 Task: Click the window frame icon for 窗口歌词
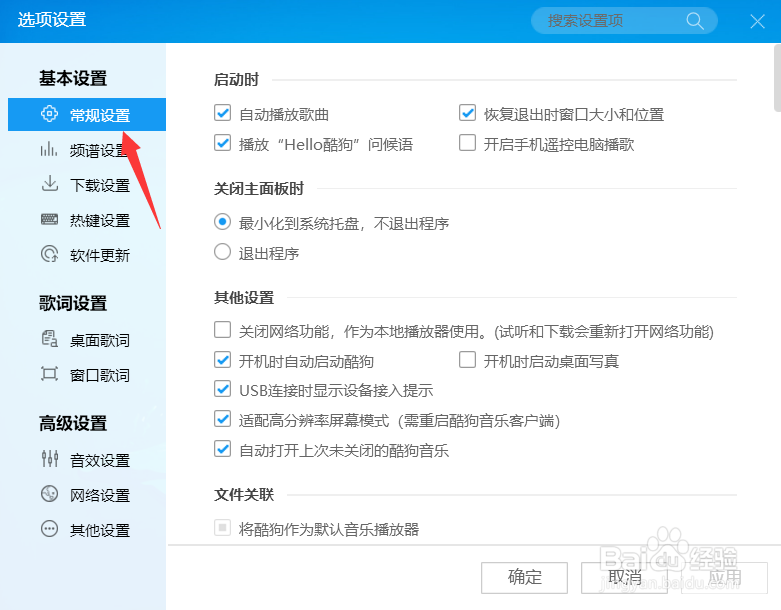pyautogui.click(x=49, y=373)
